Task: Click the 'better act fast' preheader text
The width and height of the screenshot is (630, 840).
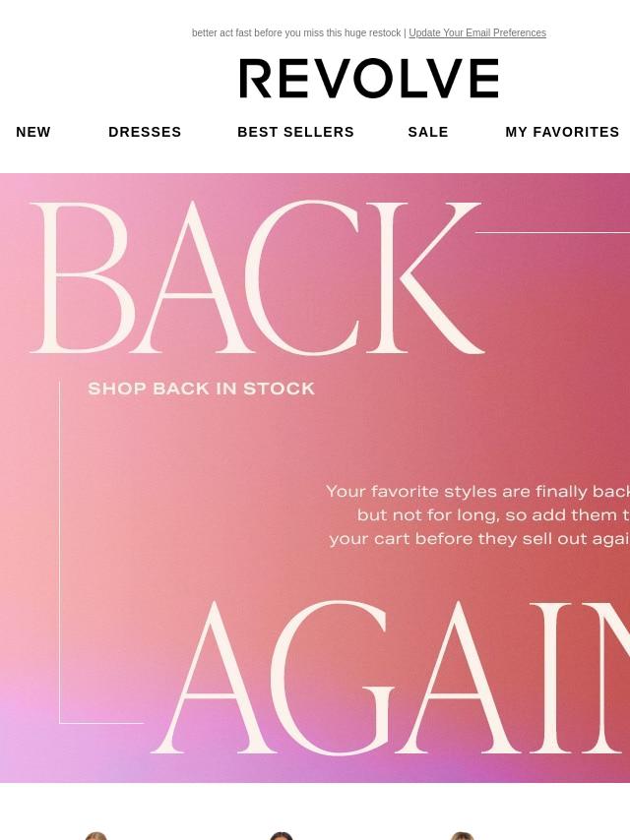Action: coord(296,32)
